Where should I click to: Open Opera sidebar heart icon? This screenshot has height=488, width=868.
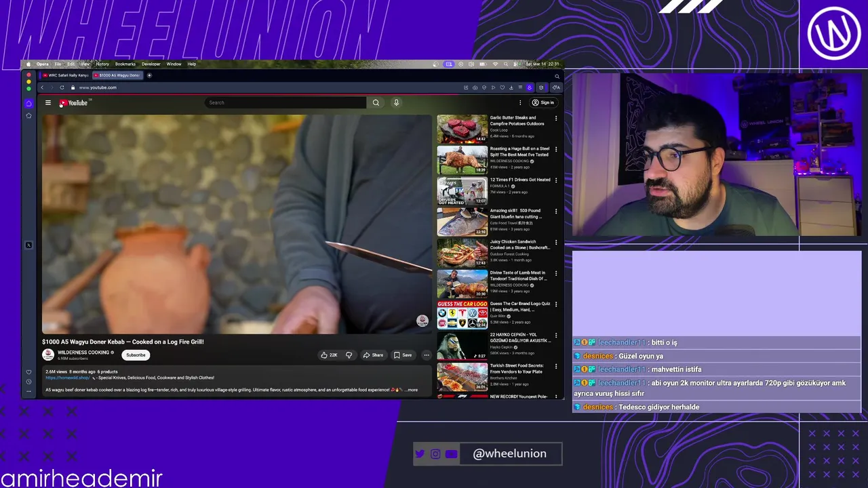(28, 372)
